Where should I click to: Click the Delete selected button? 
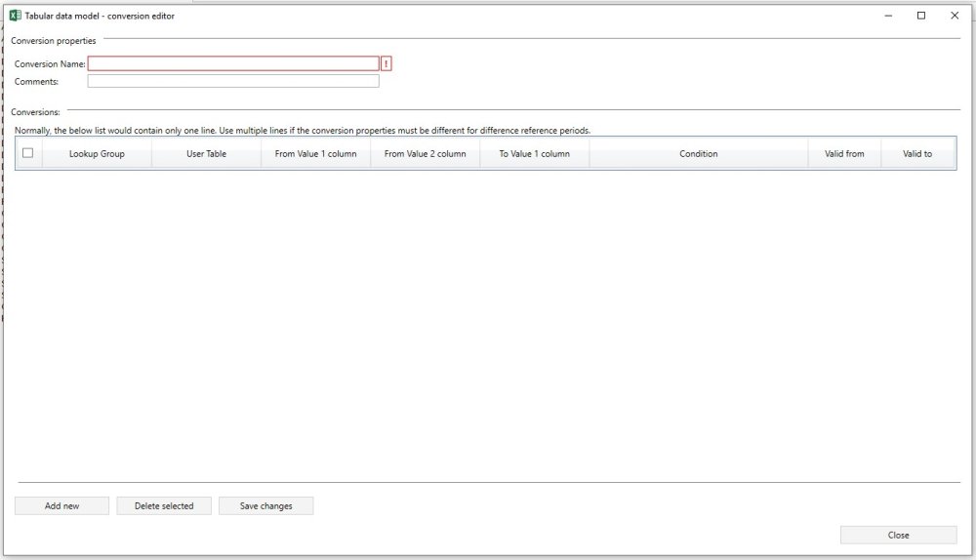[x=164, y=506]
